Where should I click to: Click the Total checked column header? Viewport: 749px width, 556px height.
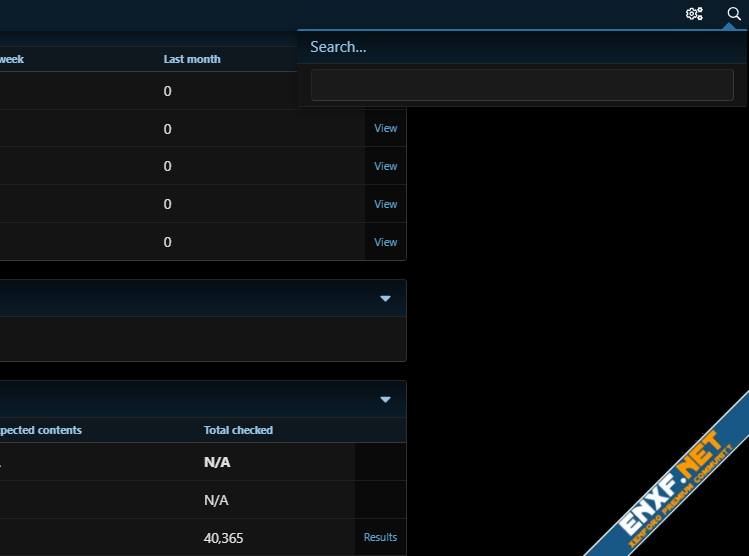click(x=238, y=430)
